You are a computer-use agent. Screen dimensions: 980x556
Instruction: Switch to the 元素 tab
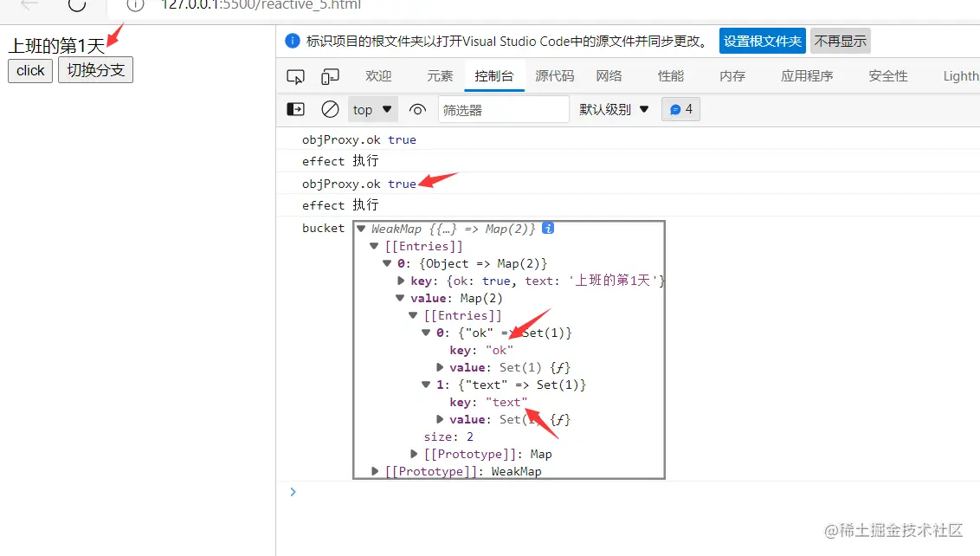click(x=440, y=76)
